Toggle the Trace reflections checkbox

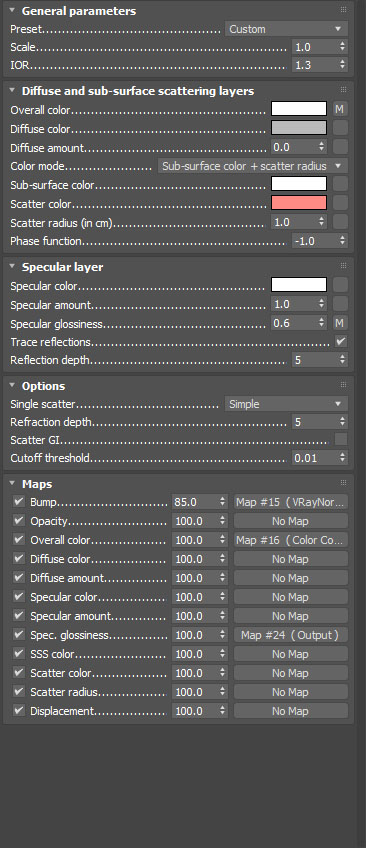341,342
